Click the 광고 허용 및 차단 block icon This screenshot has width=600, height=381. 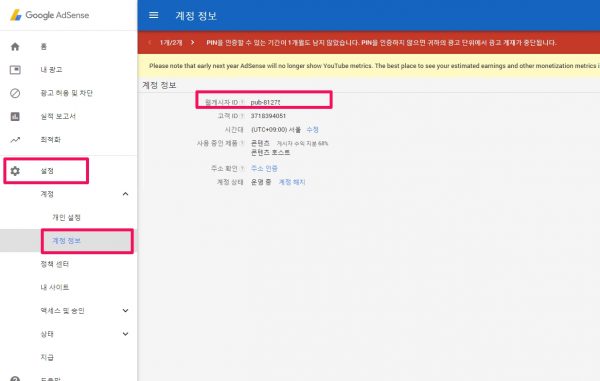[15, 93]
